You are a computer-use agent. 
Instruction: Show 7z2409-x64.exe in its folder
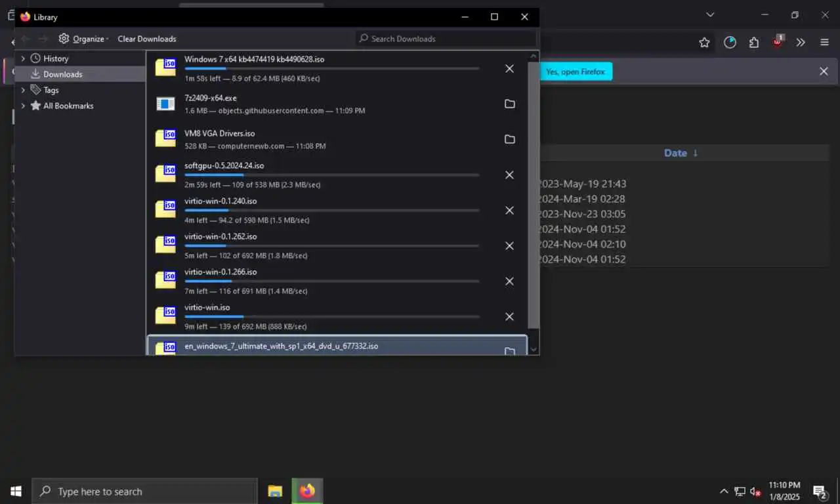pos(509,104)
